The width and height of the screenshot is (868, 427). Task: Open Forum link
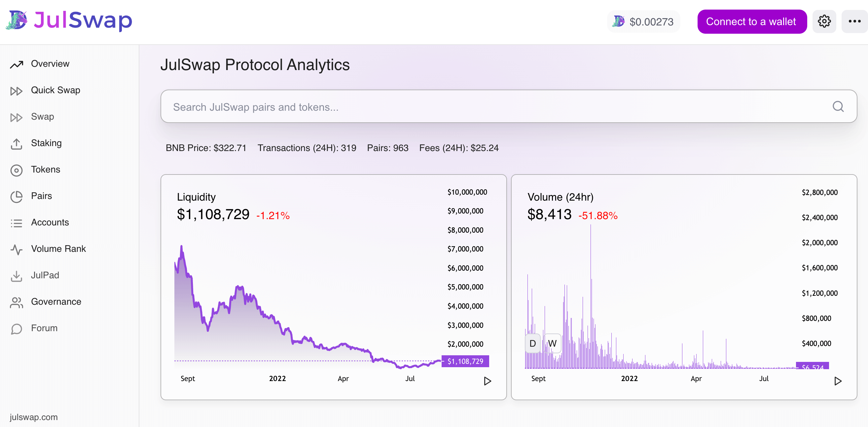(44, 328)
